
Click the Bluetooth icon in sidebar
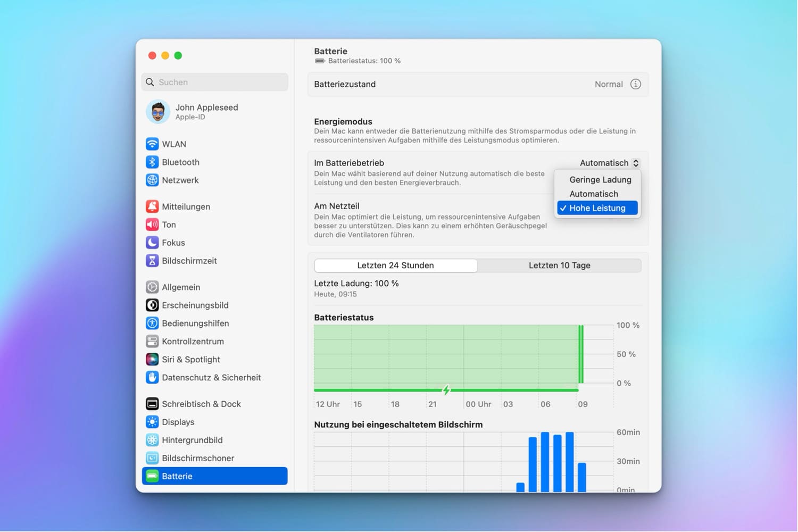click(152, 162)
